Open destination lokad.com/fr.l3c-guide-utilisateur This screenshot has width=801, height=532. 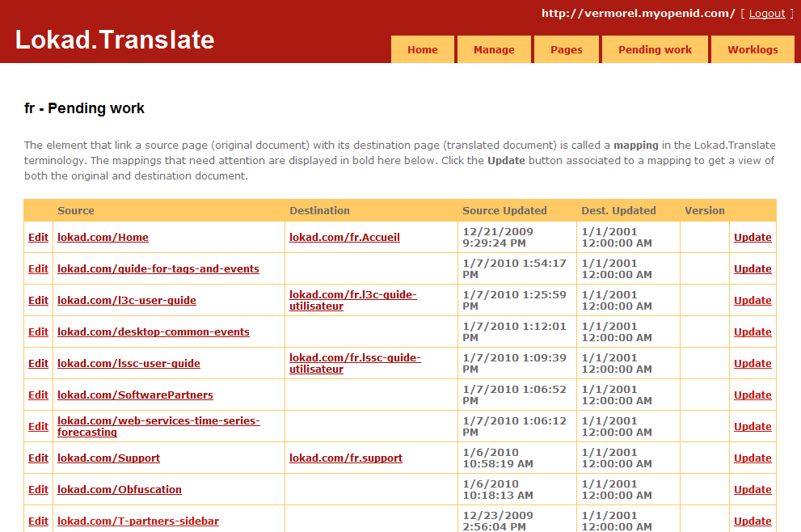click(353, 301)
